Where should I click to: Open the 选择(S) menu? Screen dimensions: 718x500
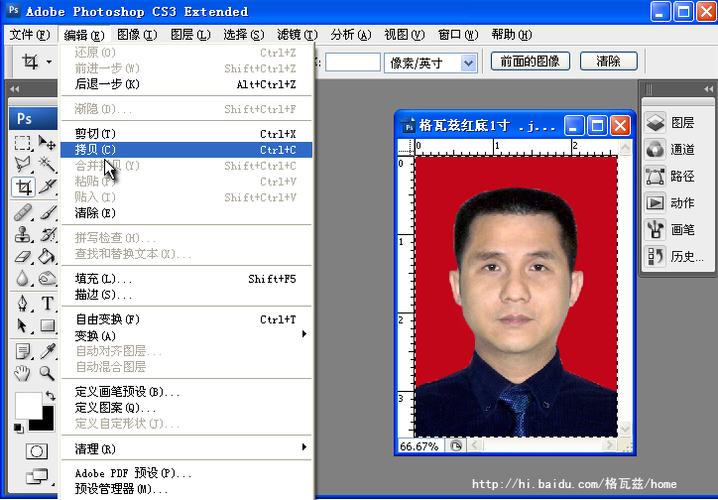(x=244, y=35)
